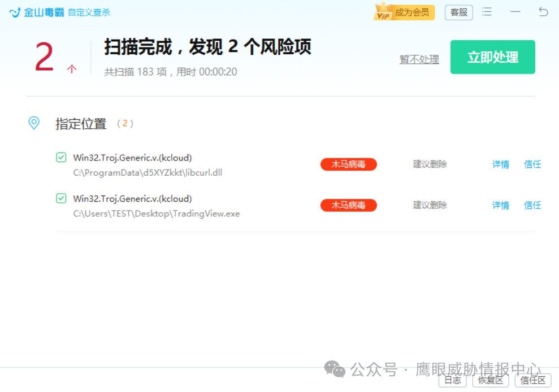Screen dimensions: 559x392
Task: Click the Win32.Troj.Generic.v.(kcloud) name above libcurl.dll
Action: point(133,158)
